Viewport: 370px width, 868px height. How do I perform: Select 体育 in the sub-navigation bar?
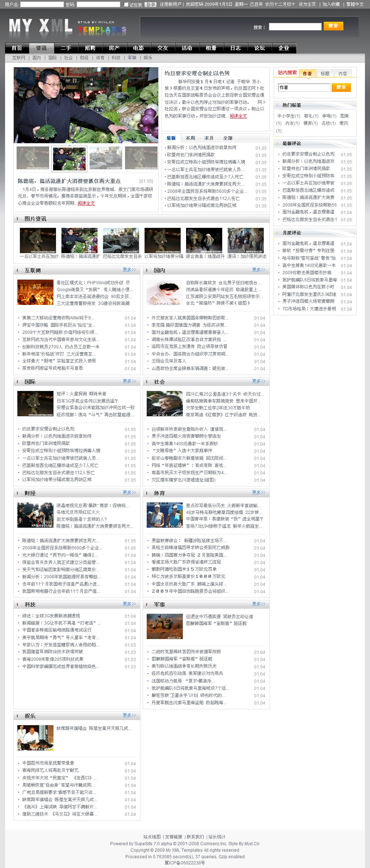tap(100, 58)
